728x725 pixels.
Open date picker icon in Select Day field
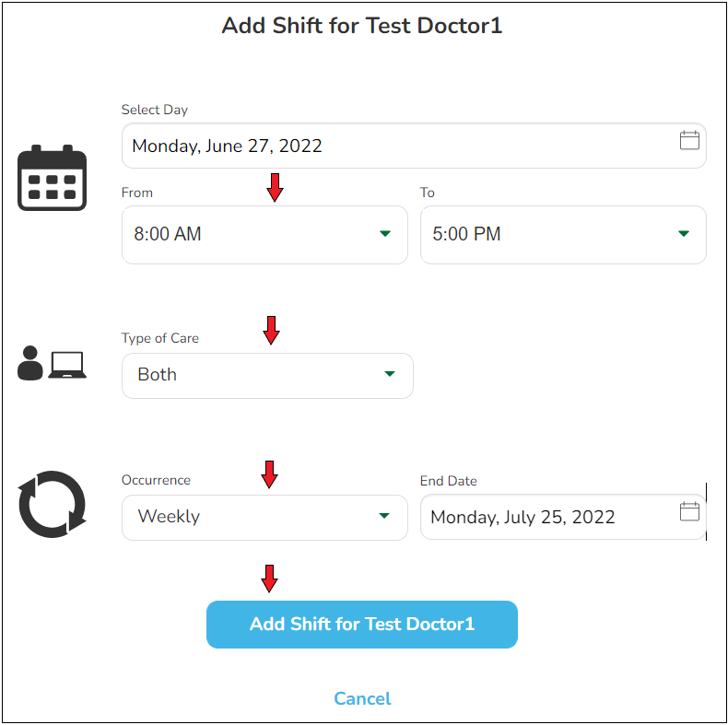click(689, 141)
